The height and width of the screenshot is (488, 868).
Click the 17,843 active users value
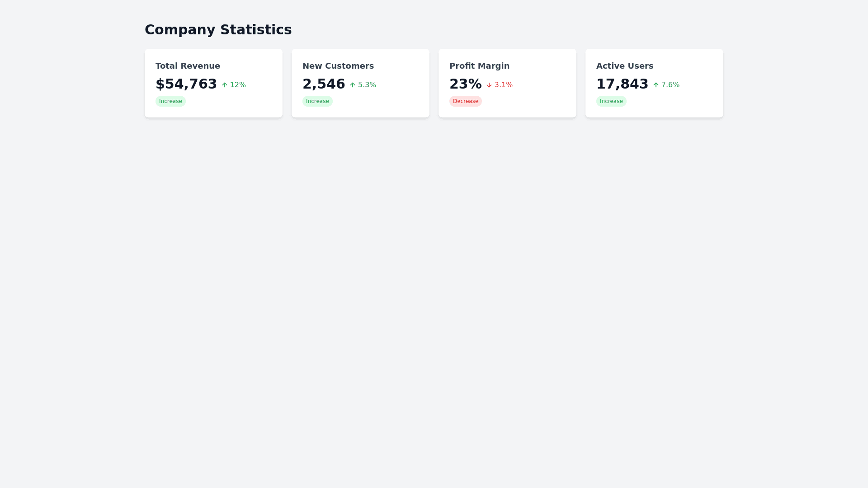tap(623, 84)
